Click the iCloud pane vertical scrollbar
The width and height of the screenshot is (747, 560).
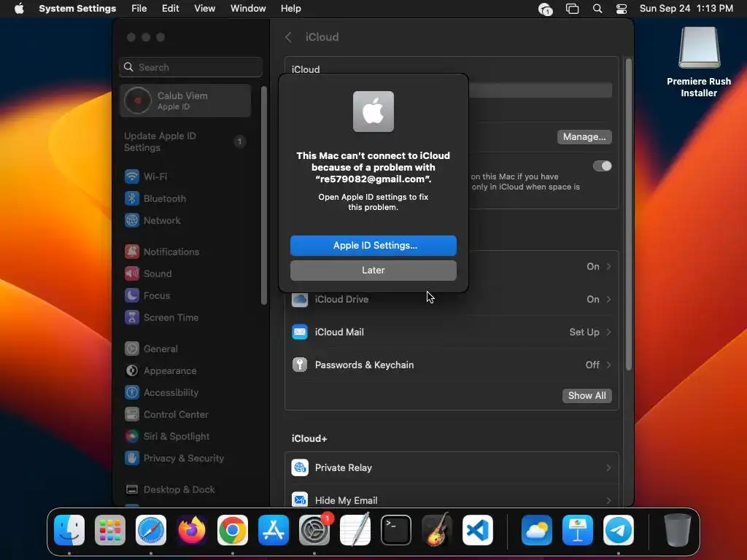(628, 214)
